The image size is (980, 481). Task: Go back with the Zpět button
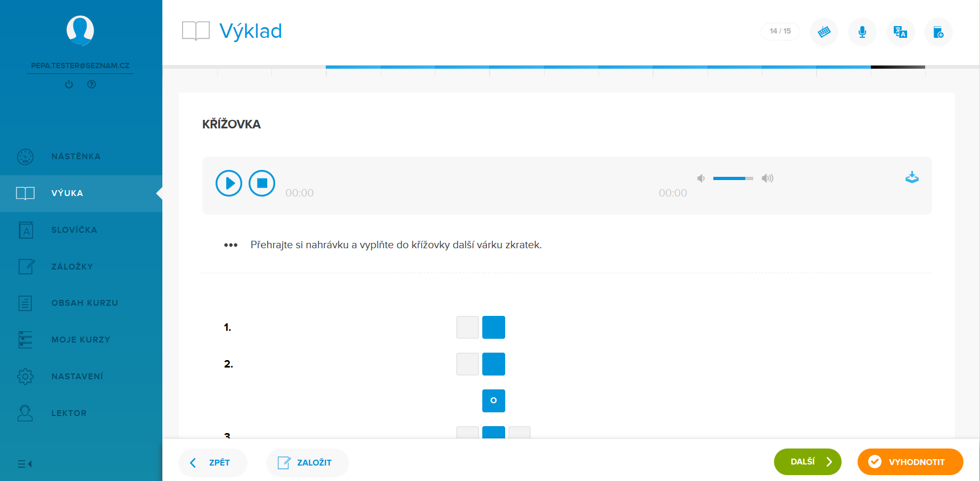(213, 462)
